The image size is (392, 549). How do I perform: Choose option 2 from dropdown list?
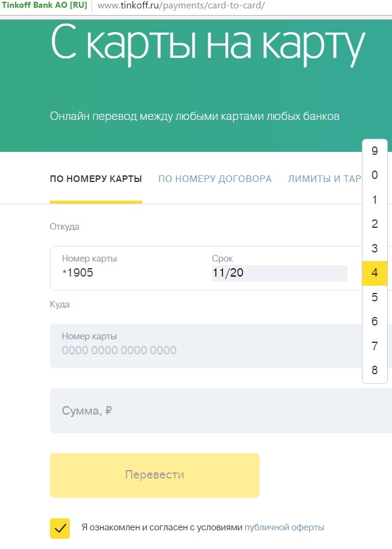point(375,224)
